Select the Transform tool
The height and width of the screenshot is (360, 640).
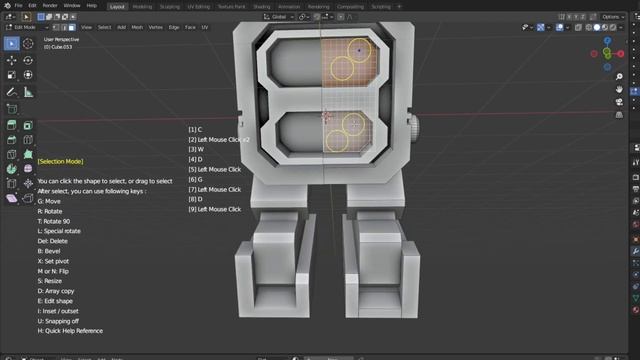28,75
